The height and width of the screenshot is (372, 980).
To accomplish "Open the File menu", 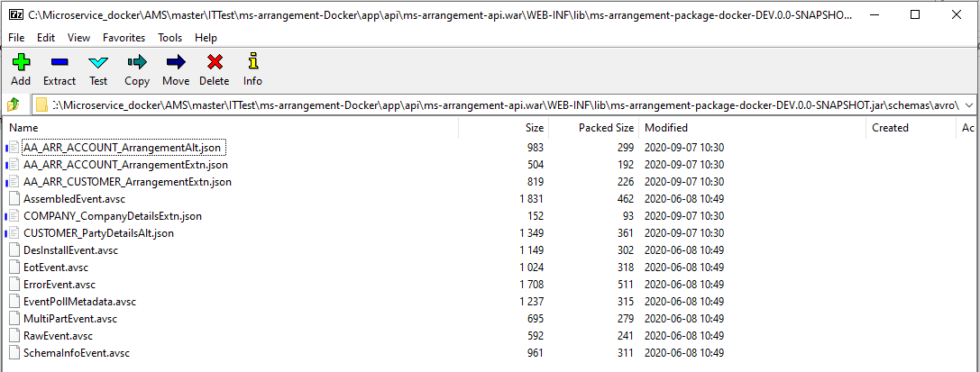I will click(x=16, y=38).
